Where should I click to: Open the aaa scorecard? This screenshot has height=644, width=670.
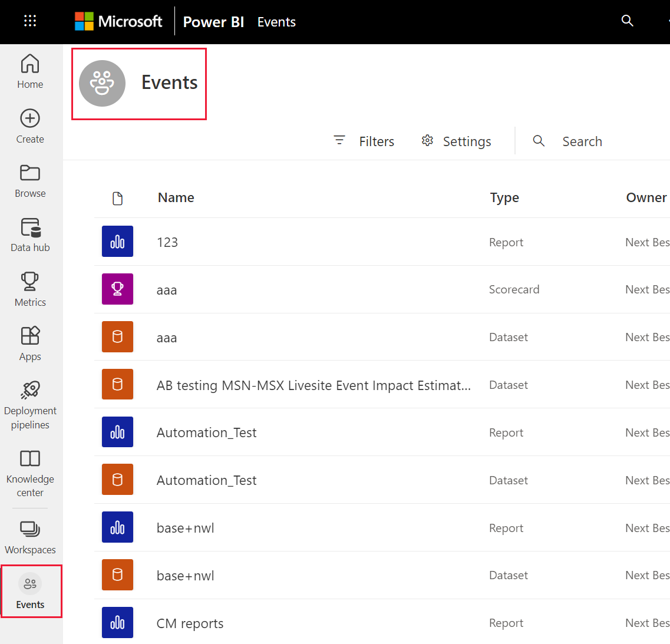click(x=167, y=290)
